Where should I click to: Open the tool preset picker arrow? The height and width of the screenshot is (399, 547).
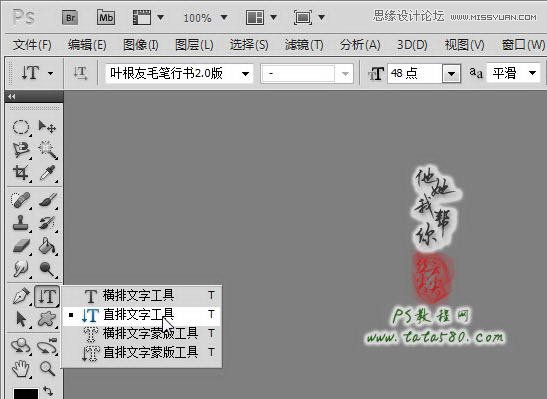coord(51,74)
